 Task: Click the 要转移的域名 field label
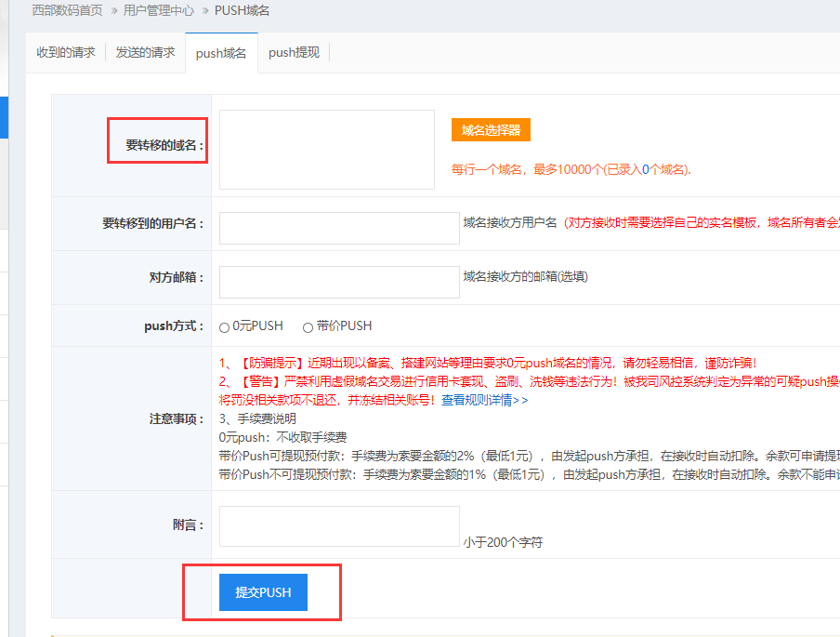click(x=164, y=145)
